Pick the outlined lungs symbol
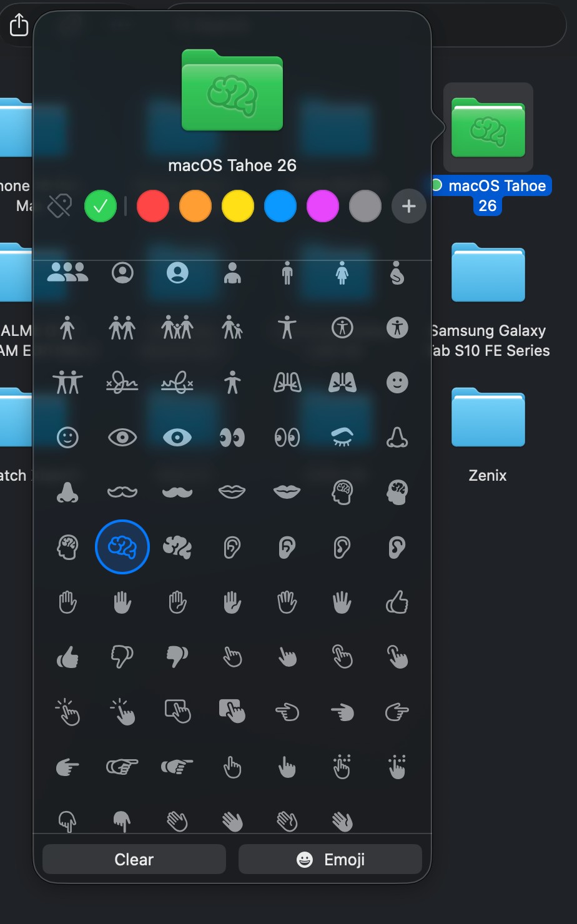577x924 pixels. click(287, 382)
